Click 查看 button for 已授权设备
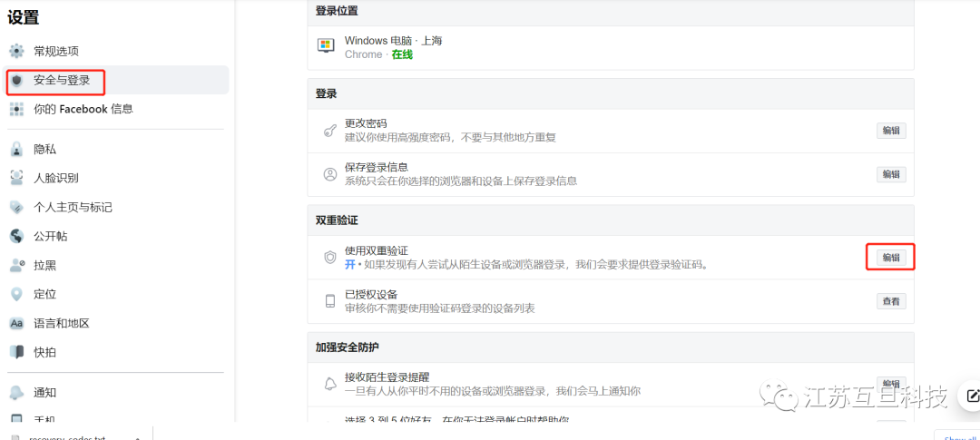This screenshot has width=980, height=440. click(890, 301)
